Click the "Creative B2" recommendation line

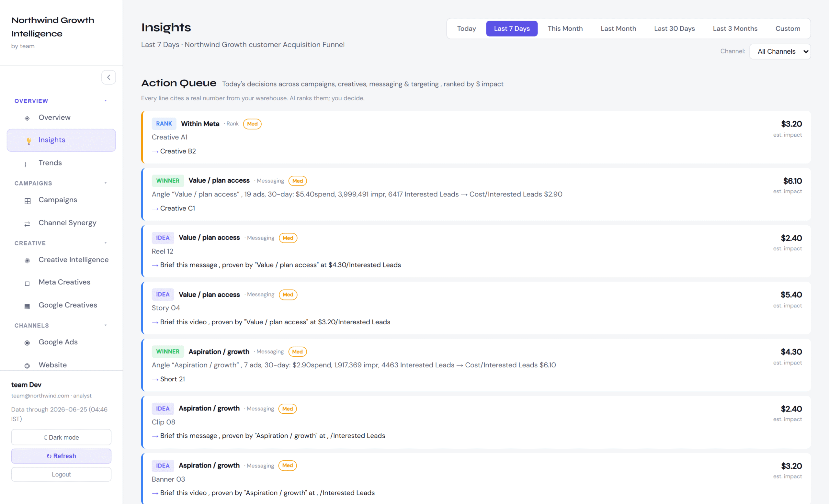(x=174, y=151)
